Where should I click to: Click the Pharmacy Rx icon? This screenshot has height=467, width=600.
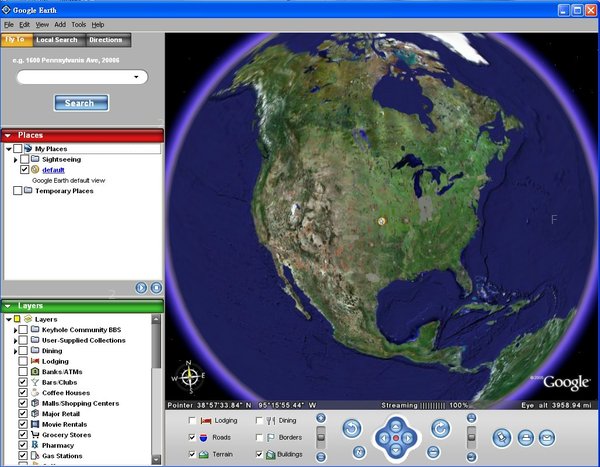click(35, 445)
